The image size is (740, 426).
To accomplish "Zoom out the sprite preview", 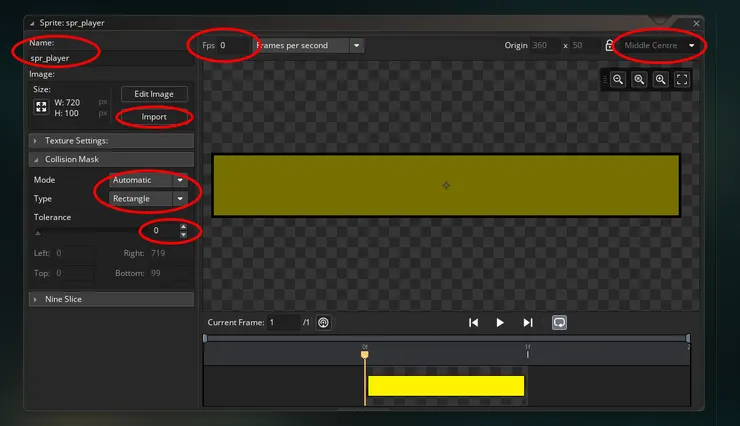I will click(x=618, y=79).
